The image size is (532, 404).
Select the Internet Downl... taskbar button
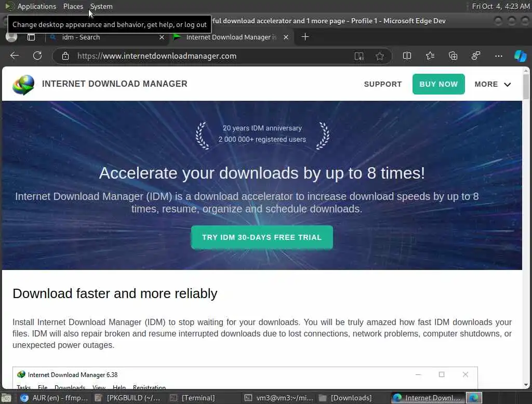tap(427, 398)
